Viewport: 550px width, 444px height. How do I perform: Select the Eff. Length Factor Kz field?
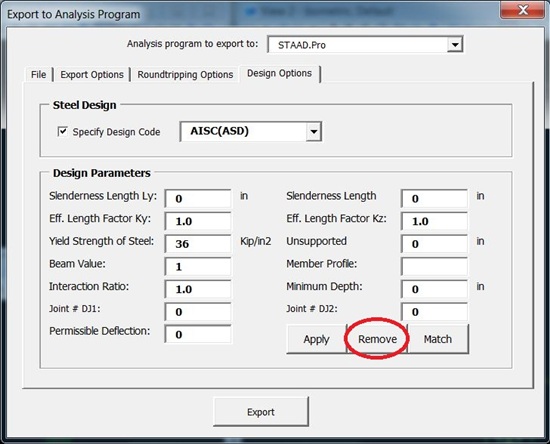pos(434,221)
